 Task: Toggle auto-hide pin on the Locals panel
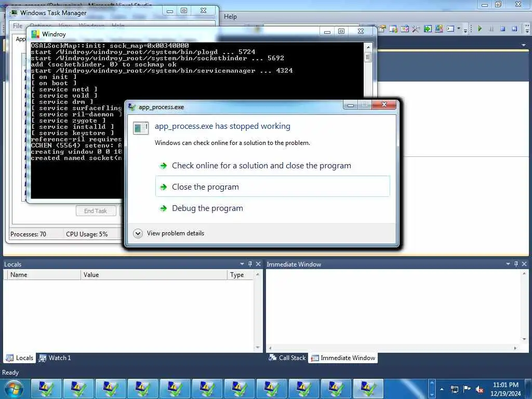pos(250,264)
